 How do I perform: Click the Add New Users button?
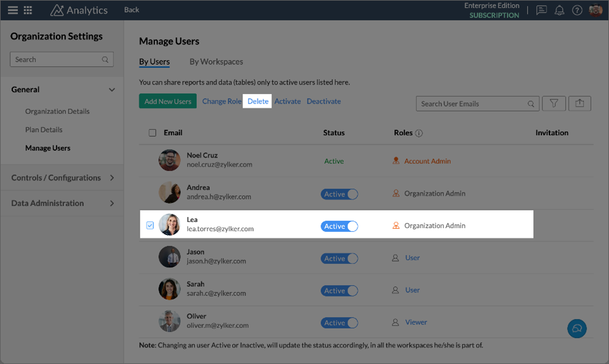(167, 101)
